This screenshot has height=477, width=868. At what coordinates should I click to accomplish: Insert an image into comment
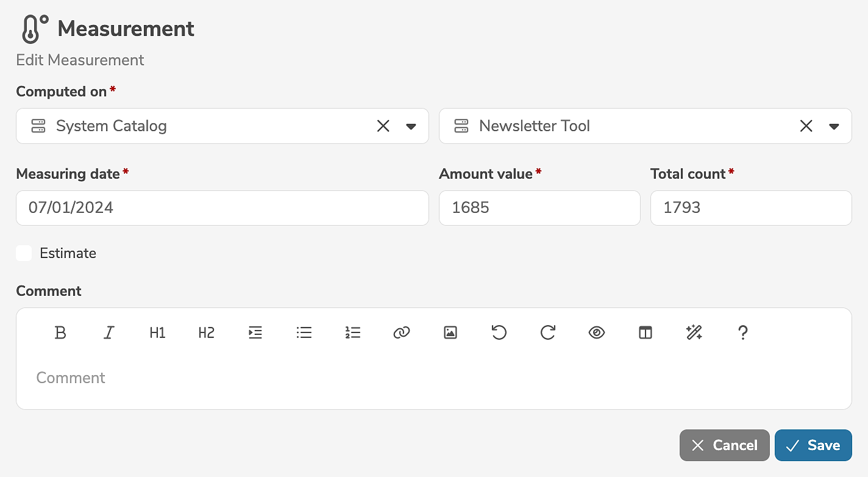[450, 332]
